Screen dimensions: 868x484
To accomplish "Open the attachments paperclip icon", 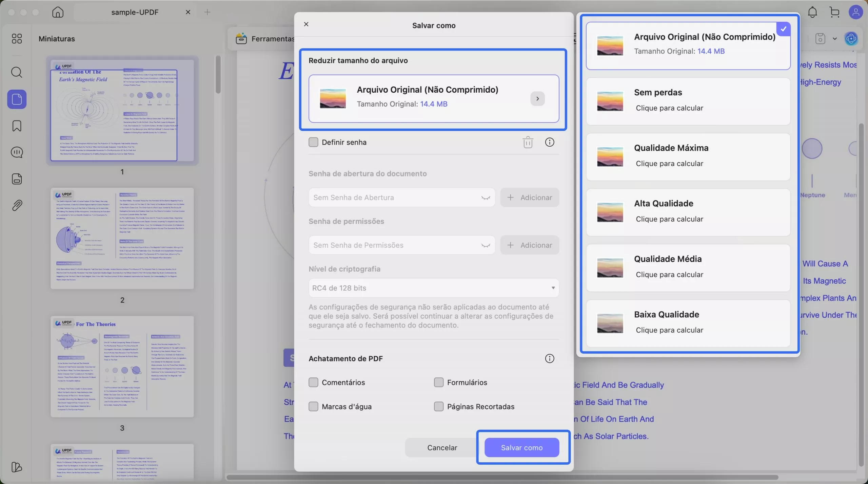I will [x=17, y=205].
